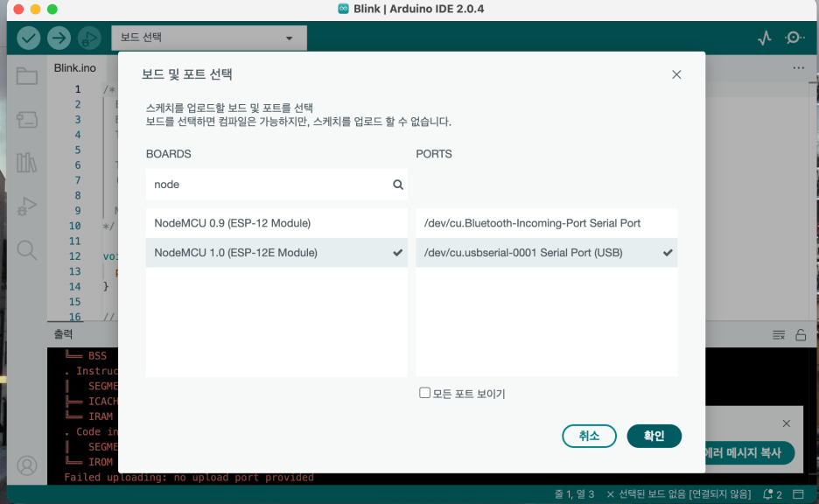
Task: Select NodeMCU 1.0 (ESP-12E Module)
Action: click(x=276, y=253)
